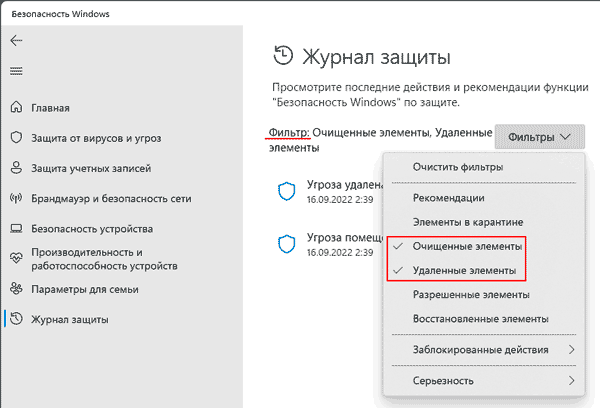Viewport: 600px width, 408px height.
Task: Open the Фильтры dropdown button
Action: pos(540,137)
